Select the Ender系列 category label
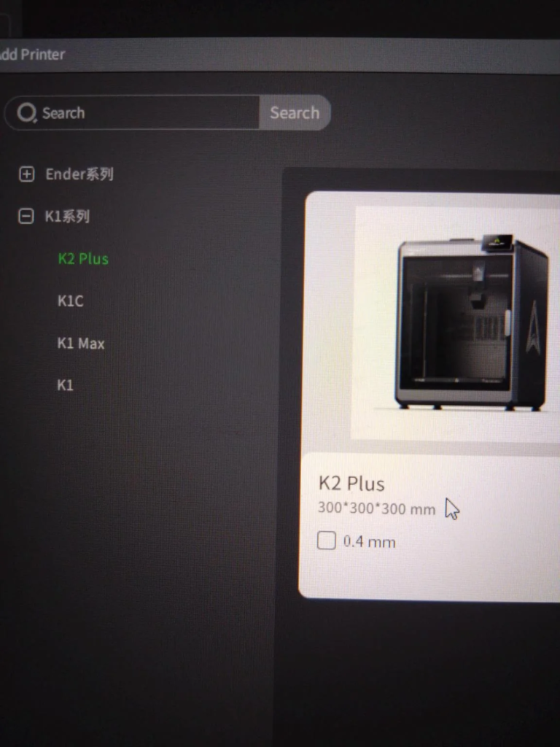 (79, 174)
